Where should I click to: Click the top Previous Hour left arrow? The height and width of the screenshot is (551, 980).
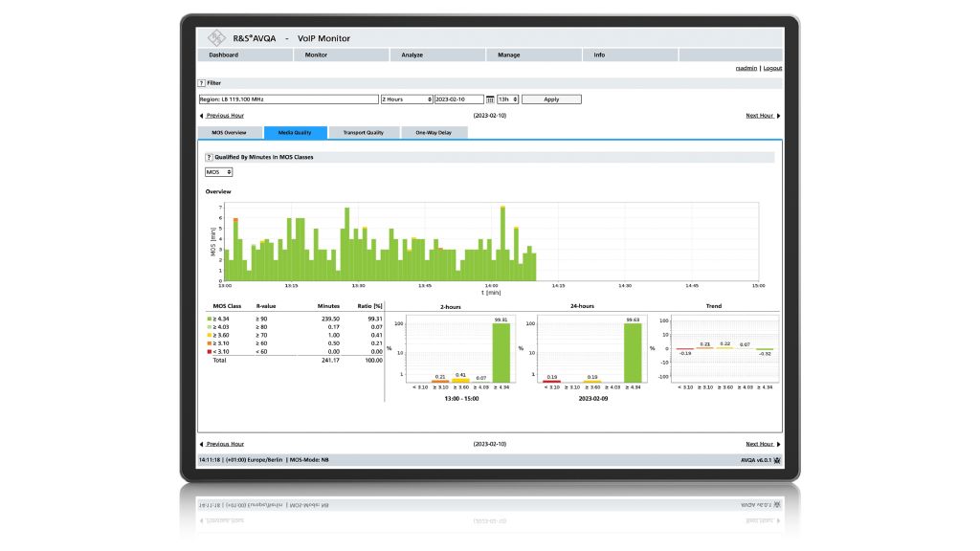point(201,116)
